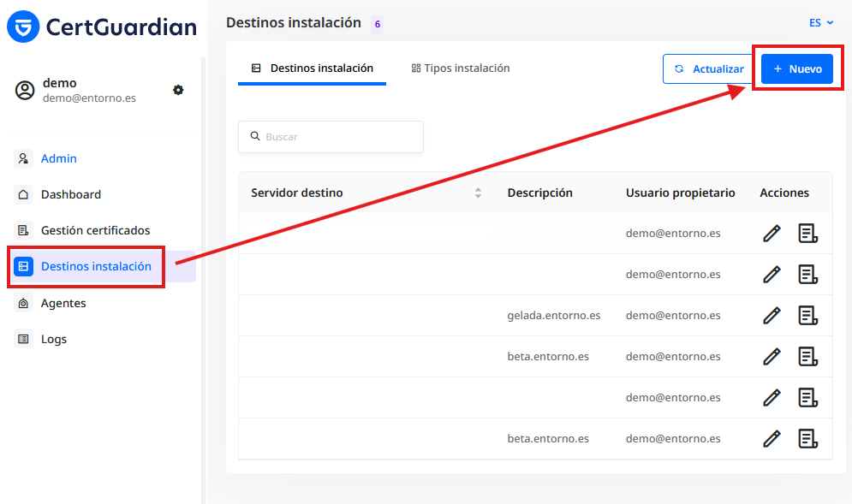Switch to the Tipos instalación tab

point(461,68)
